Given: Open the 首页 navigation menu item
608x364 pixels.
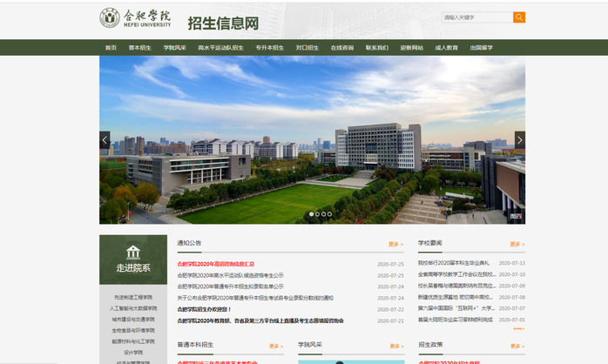Looking at the screenshot, I should point(111,48).
